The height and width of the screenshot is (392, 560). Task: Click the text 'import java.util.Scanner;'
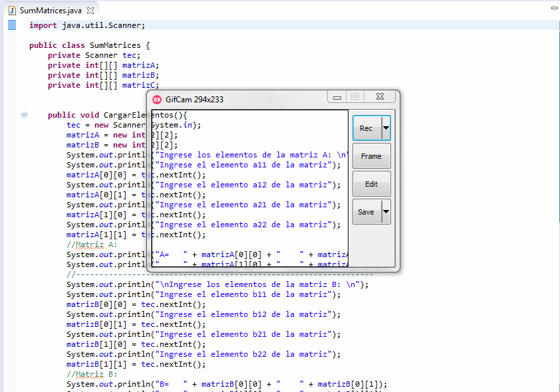point(87,25)
